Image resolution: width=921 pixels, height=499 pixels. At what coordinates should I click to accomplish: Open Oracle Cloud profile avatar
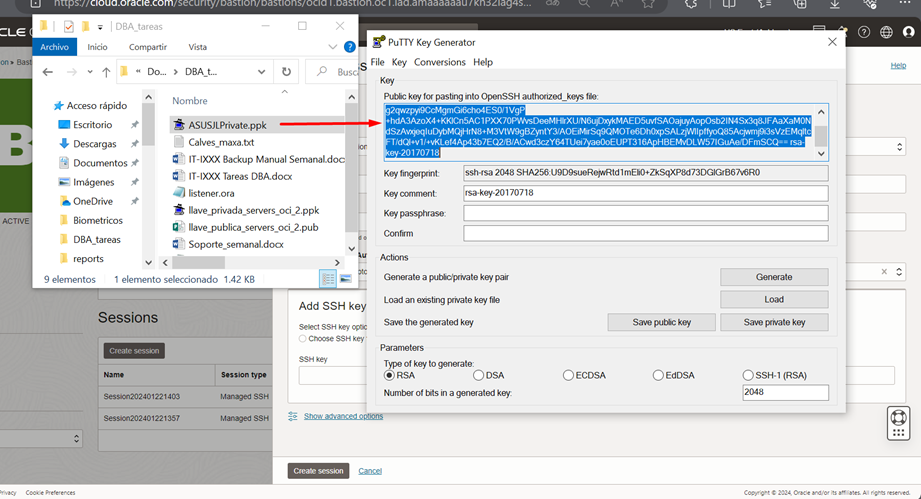click(x=909, y=32)
